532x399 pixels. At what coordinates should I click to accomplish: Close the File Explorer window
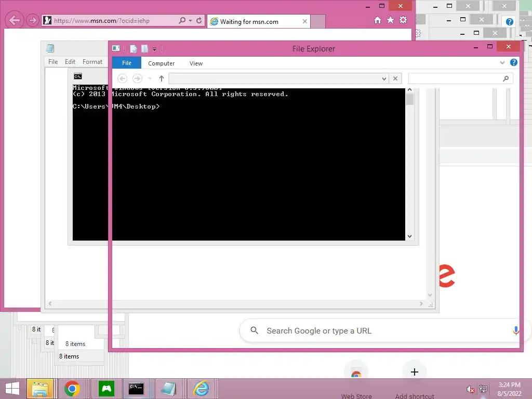[x=508, y=46]
